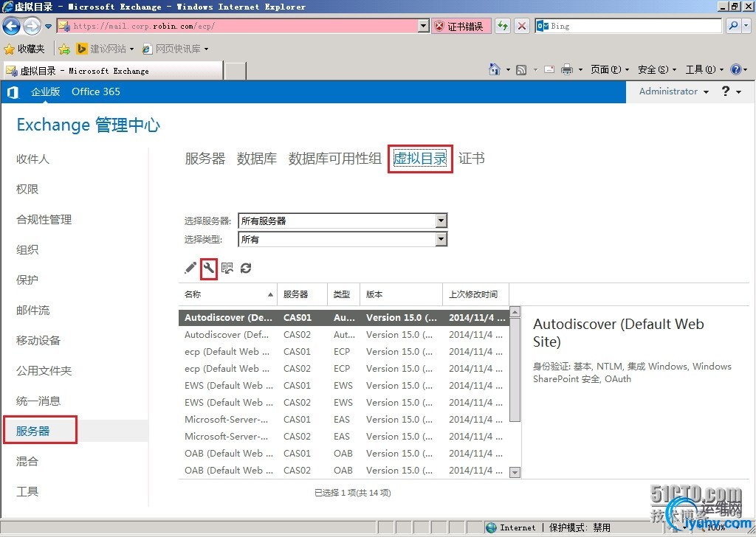Click the 企业版 header link
756x537 pixels.
45,91
